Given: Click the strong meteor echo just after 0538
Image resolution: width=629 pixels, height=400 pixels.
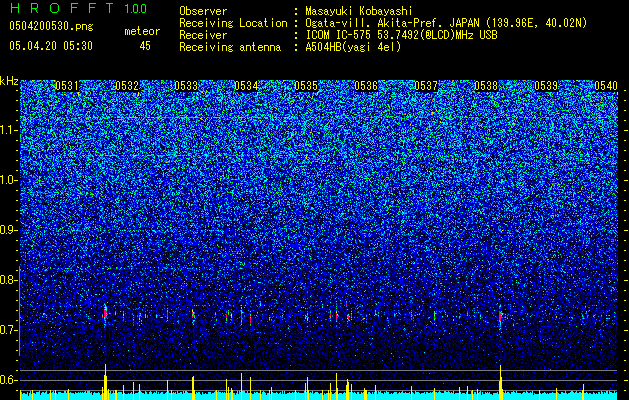Looking at the screenshot, I should pos(501,315).
